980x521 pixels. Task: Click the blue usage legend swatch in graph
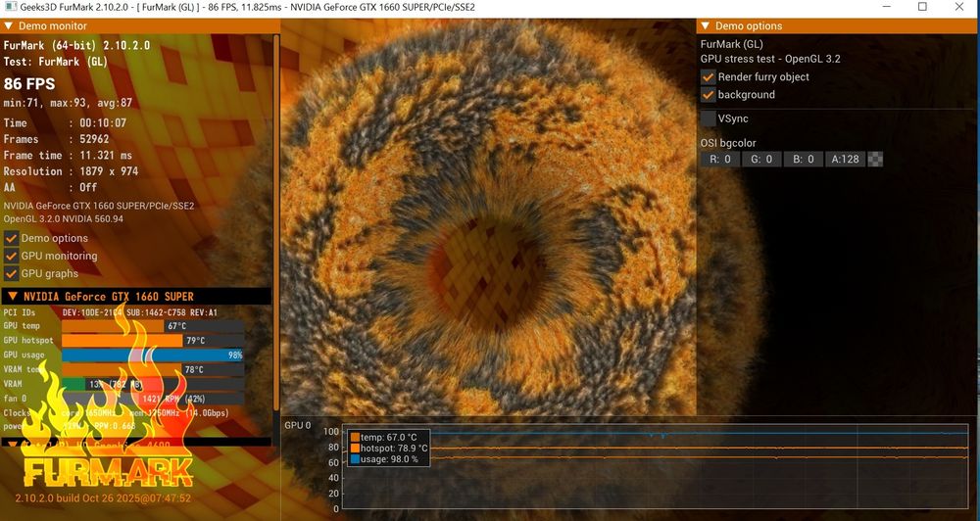click(355, 459)
